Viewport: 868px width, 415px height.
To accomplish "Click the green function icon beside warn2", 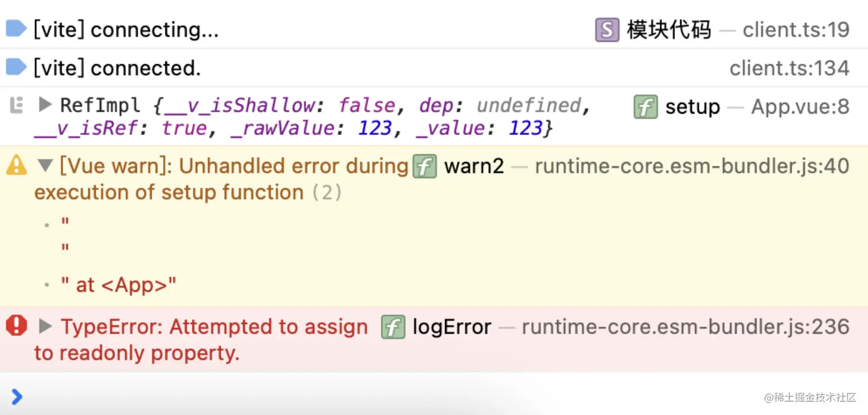I will coord(425,166).
